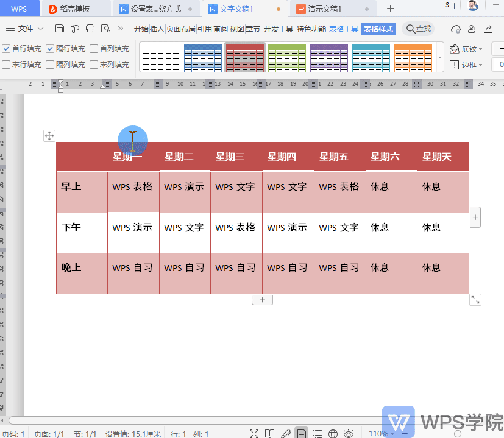This screenshot has height=438, width=504.
Task: Click the save icon in the quick toolbar
Action: pyautogui.click(x=60, y=29)
